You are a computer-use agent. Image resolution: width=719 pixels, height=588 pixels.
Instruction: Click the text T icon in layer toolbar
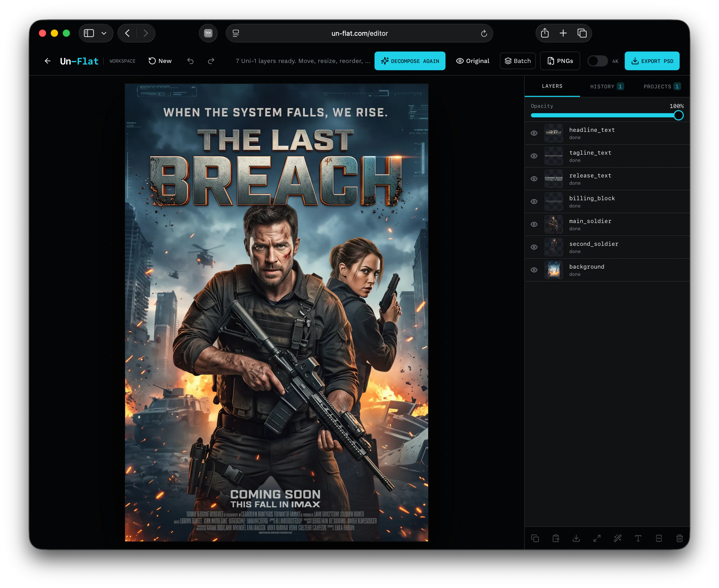pyautogui.click(x=638, y=538)
